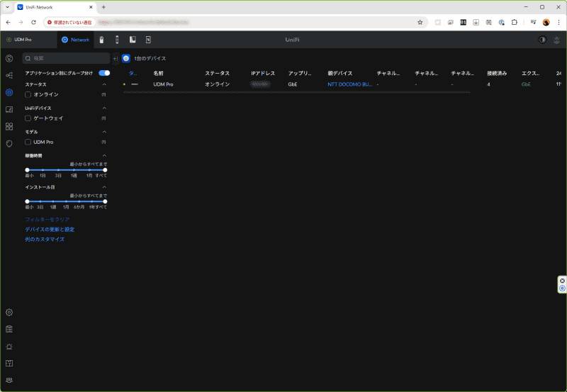Open the four-squares Ports sidebar icon
Image resolution: width=567 pixels, height=392 pixels.
click(x=9, y=126)
